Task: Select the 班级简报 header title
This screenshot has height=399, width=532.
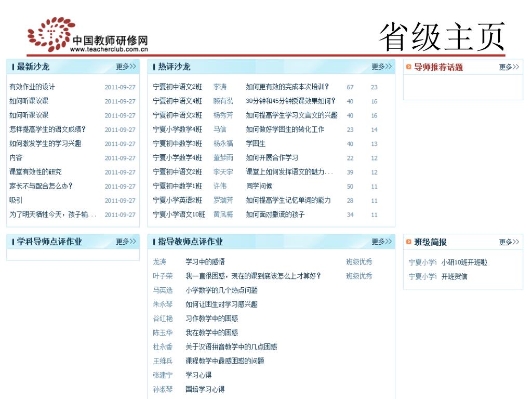Action: pos(430,242)
